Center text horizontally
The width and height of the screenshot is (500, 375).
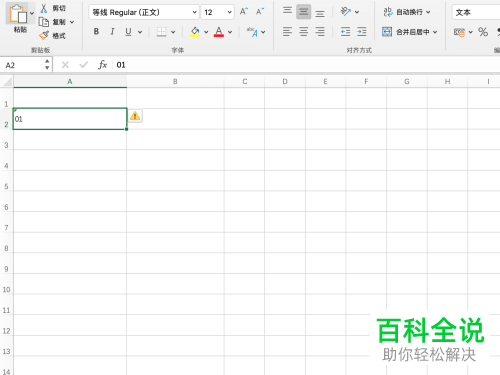point(304,32)
